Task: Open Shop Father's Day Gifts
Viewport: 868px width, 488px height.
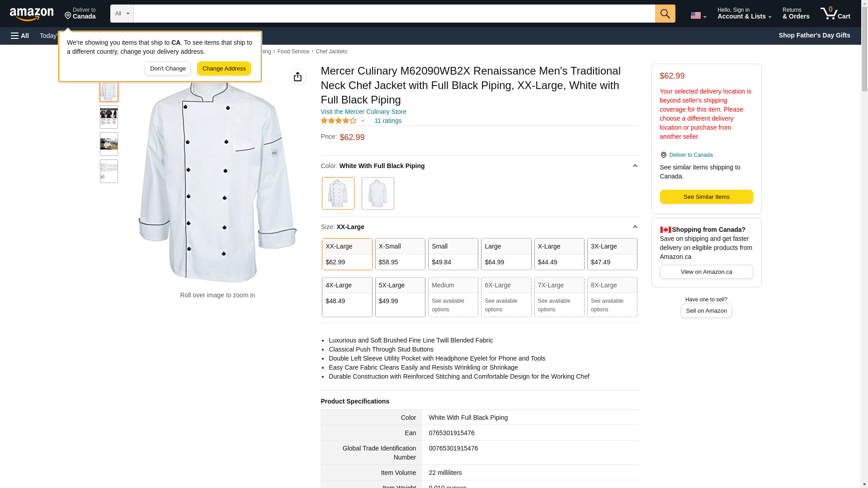Action: pyautogui.click(x=814, y=35)
